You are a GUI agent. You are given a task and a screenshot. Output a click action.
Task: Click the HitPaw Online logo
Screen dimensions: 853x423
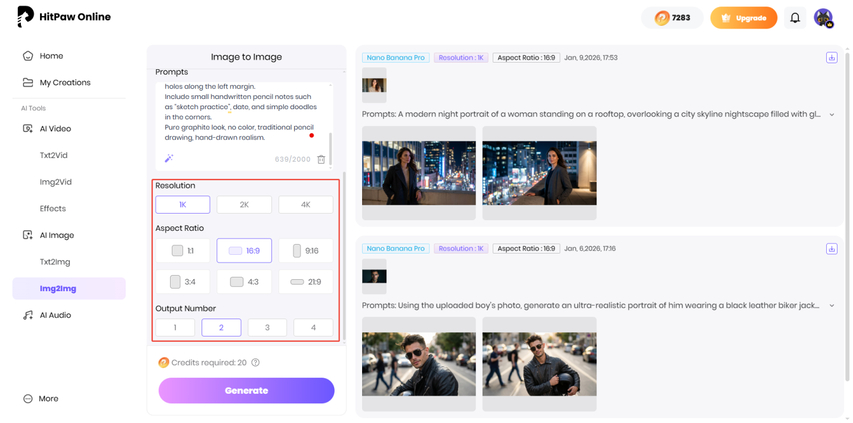click(64, 17)
